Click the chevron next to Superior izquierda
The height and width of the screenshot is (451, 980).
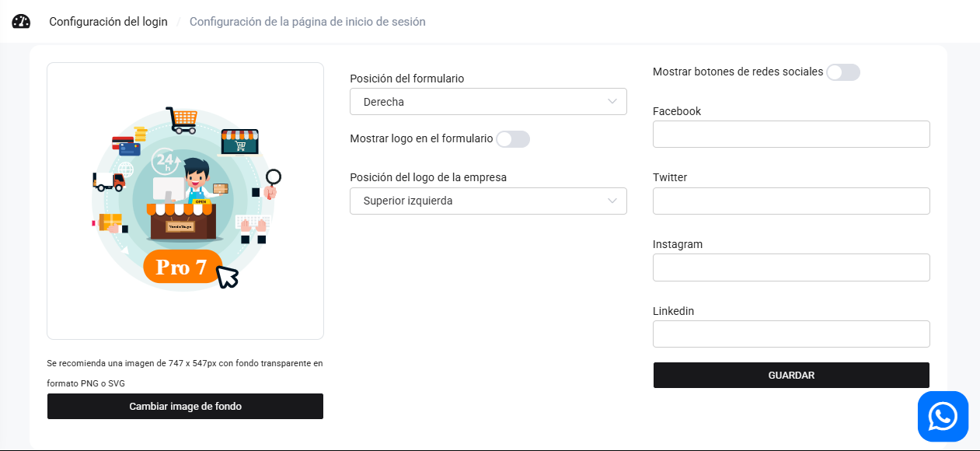click(613, 201)
